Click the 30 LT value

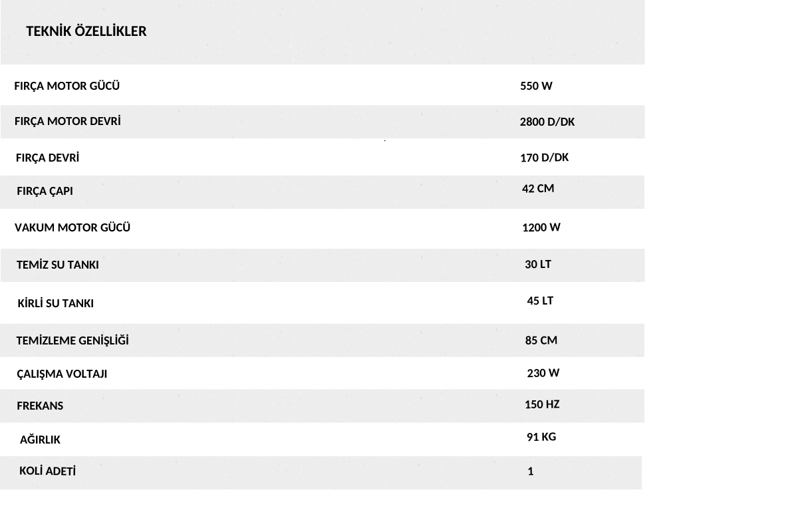coord(538,264)
